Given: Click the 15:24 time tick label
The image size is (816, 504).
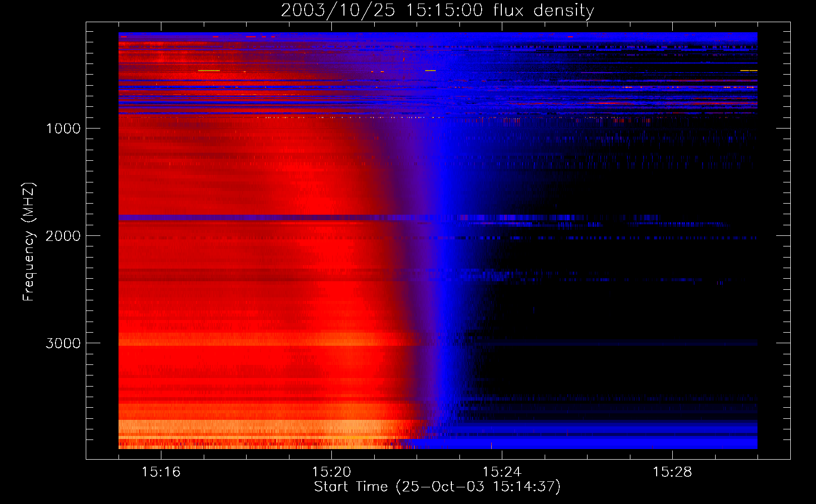Looking at the screenshot, I should [502, 472].
